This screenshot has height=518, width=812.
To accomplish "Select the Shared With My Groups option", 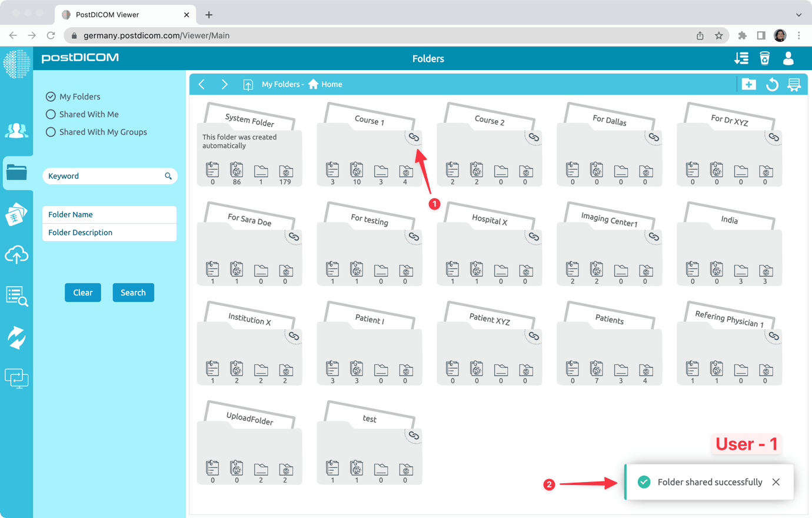I will 51,132.
